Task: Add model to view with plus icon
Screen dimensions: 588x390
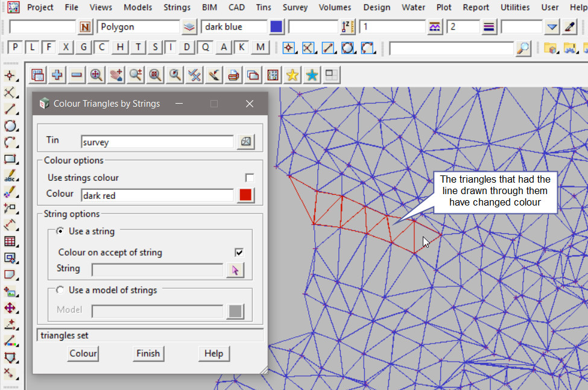Action: (57, 75)
